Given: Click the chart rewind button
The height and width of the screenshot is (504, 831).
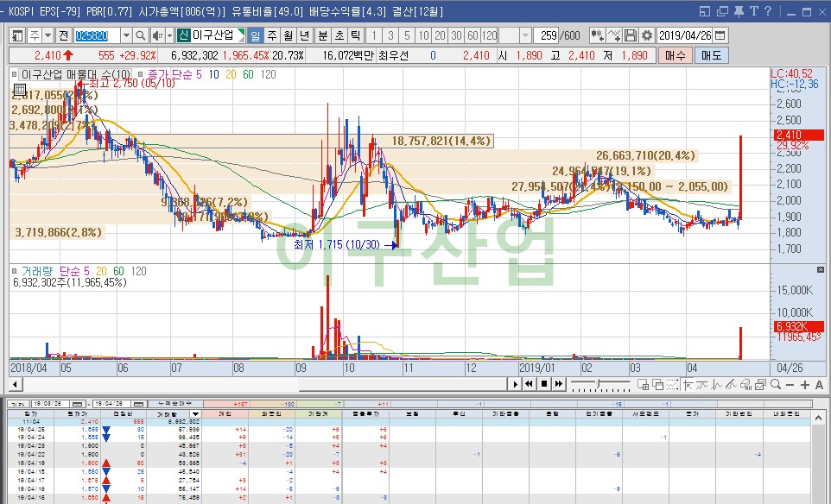Looking at the screenshot, I should (529, 384).
